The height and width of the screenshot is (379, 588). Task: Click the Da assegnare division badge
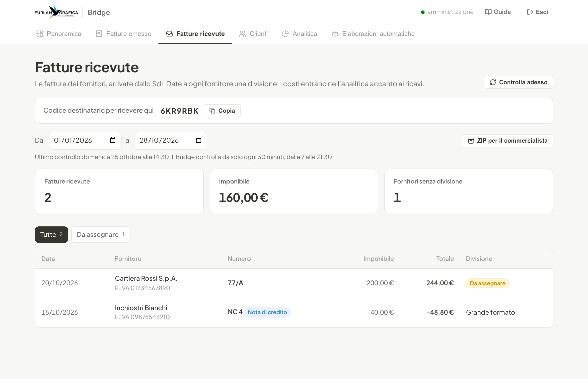(x=488, y=283)
